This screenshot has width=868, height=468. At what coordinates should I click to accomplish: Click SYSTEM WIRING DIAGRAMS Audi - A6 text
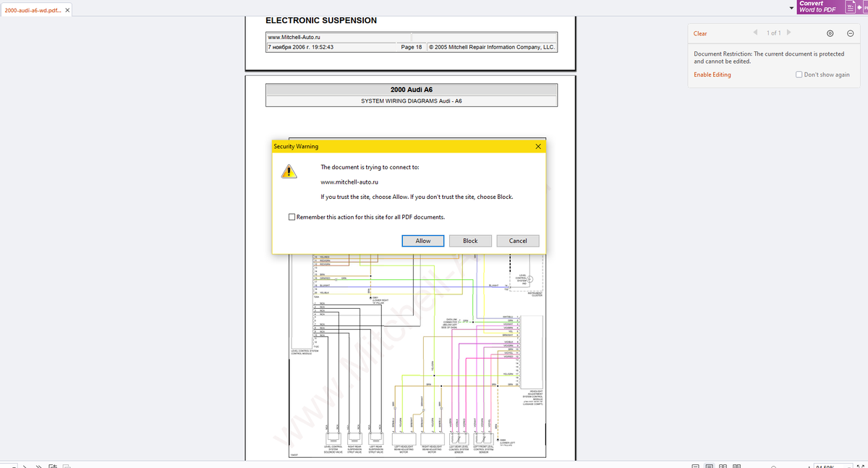412,101
